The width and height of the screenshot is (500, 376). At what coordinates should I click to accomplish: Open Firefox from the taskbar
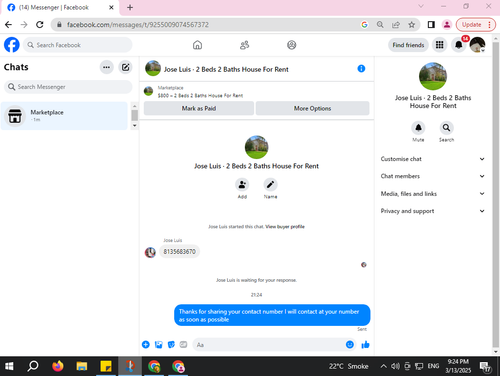coord(58,366)
